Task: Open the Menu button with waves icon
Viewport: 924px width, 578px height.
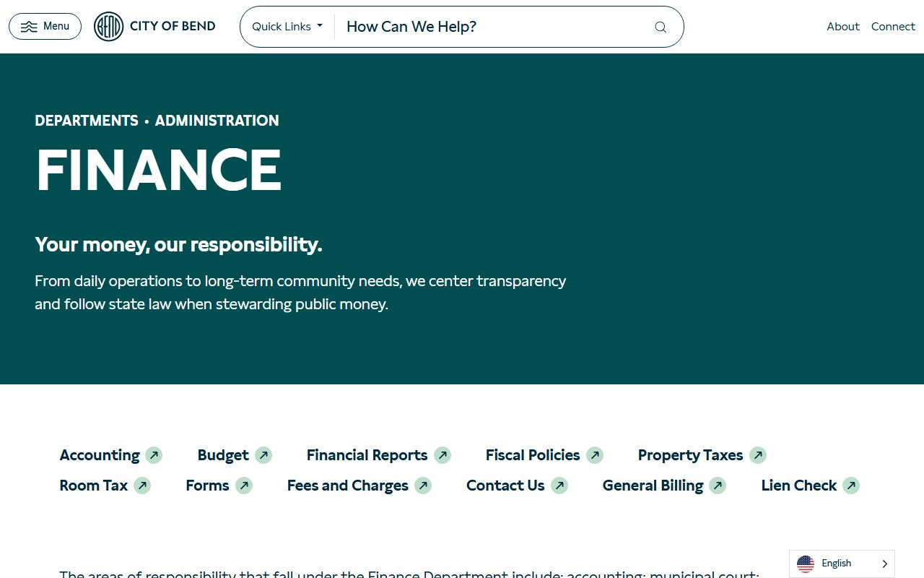Action: 45,27
